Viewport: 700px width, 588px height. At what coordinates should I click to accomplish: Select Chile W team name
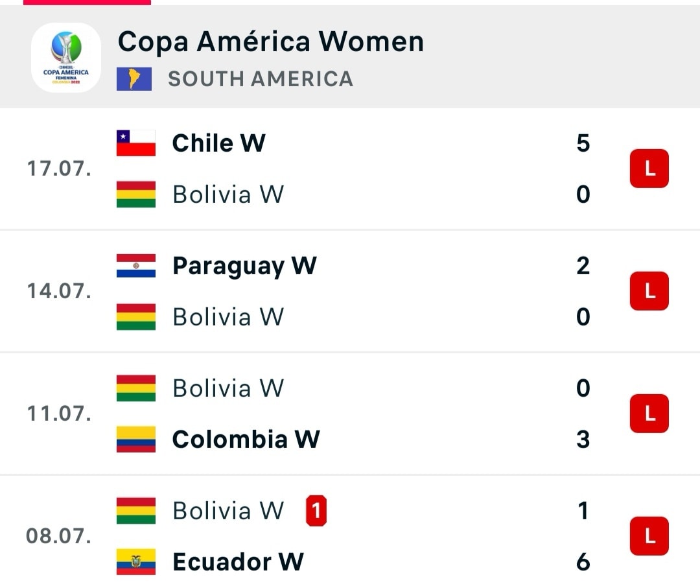(218, 143)
